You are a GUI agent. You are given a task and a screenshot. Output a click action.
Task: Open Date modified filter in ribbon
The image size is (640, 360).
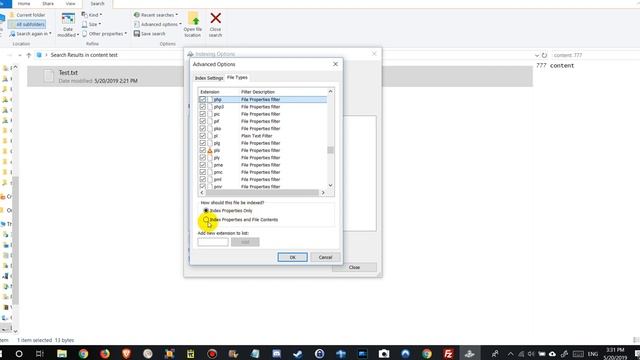68,24
